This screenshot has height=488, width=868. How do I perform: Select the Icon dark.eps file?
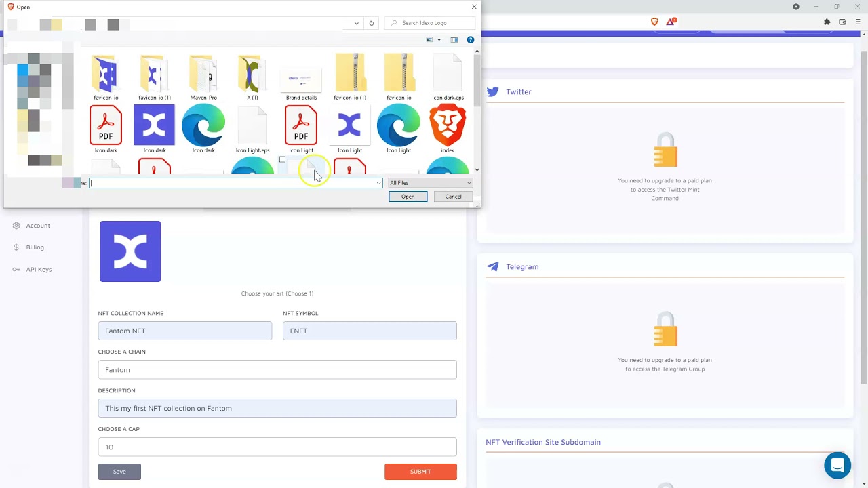pos(448,77)
